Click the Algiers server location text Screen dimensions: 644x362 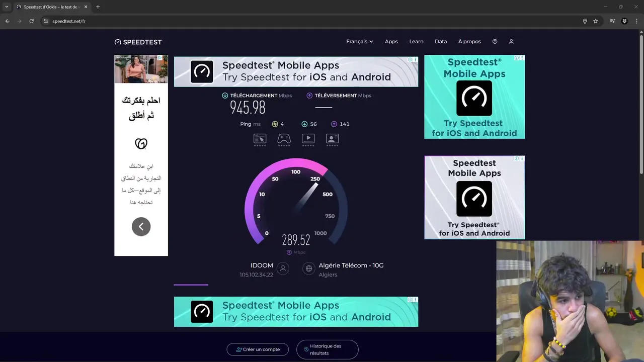pyautogui.click(x=328, y=275)
